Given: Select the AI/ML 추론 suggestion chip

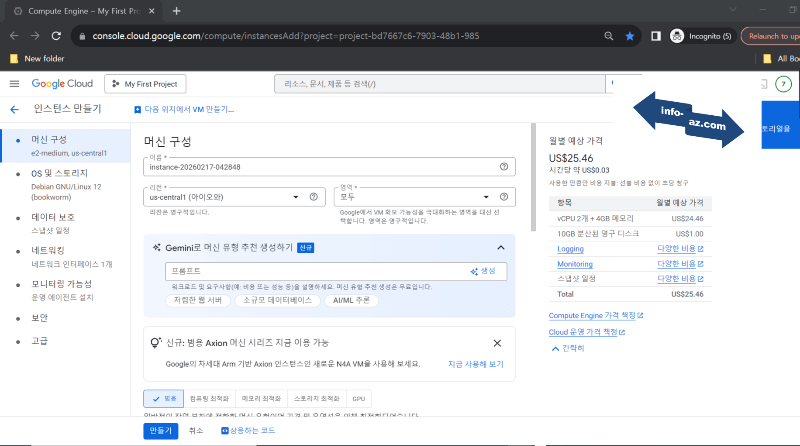Looking at the screenshot, I should click(x=351, y=300).
